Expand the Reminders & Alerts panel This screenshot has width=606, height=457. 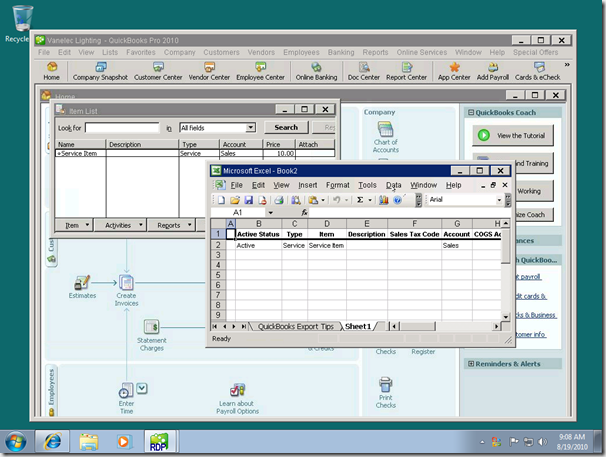tap(471, 364)
